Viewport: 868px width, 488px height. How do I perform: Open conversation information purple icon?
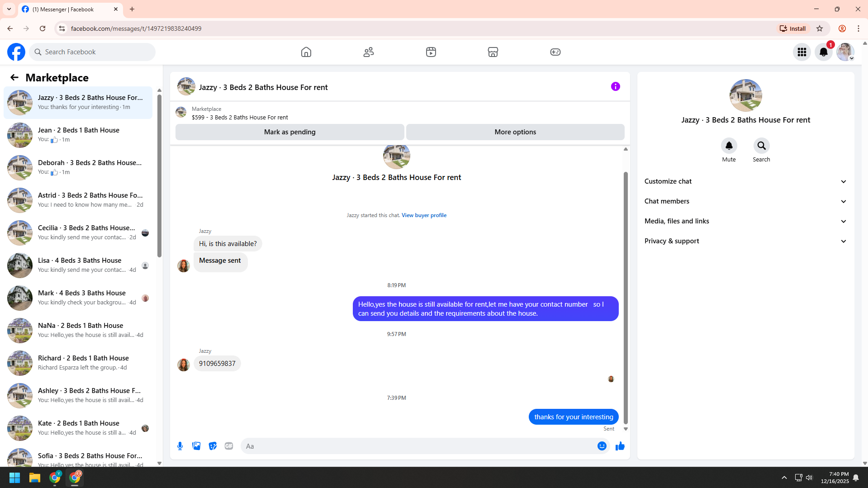616,86
